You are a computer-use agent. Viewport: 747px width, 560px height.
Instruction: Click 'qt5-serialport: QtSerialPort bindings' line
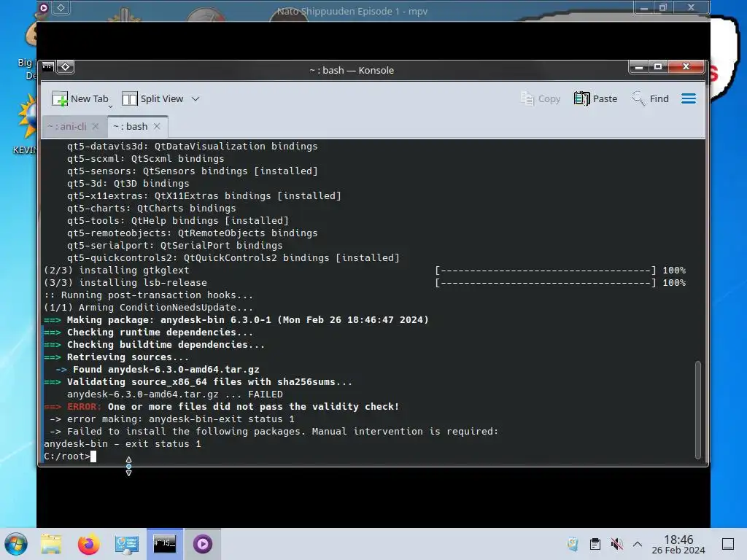coord(175,245)
